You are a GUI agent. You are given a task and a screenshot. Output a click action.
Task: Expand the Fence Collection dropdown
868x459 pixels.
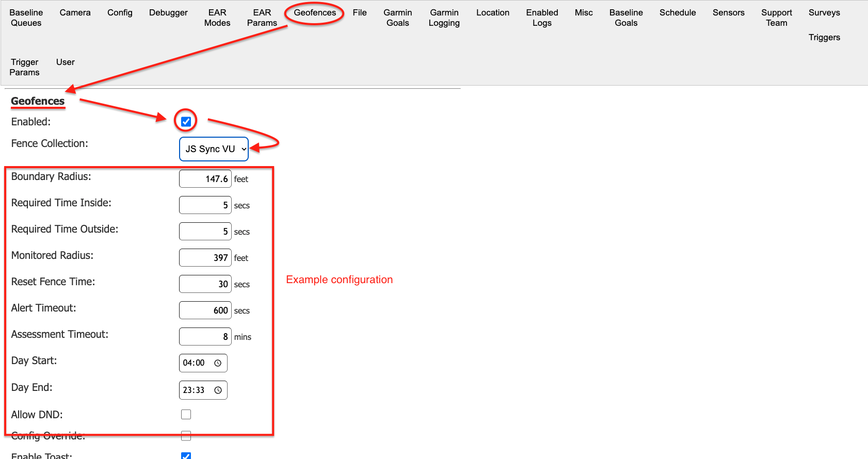click(x=214, y=149)
